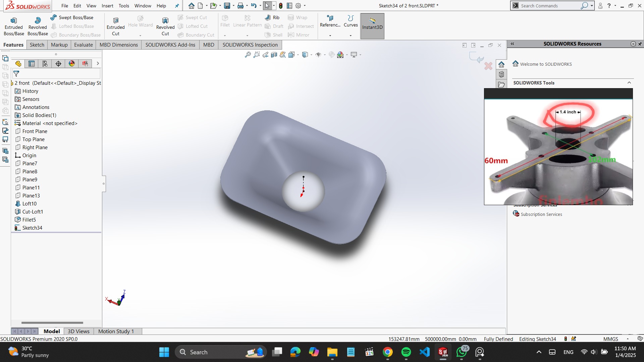Click the Extruded Boss/Base tool

pos(14,26)
